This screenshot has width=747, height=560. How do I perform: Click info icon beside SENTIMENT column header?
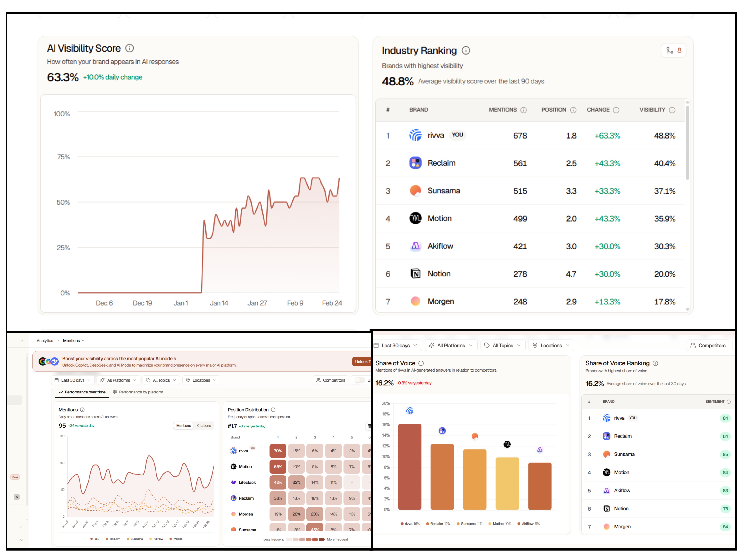[729, 402]
